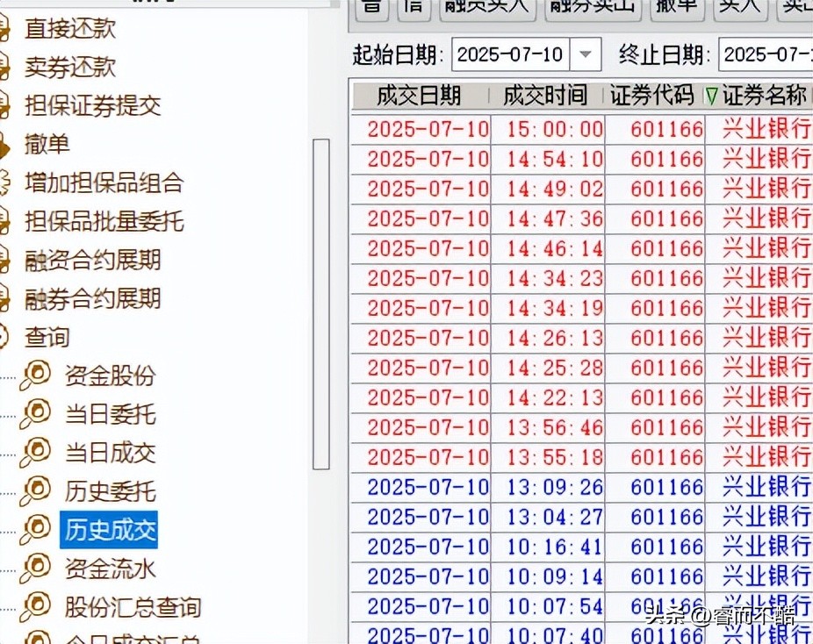Open the 终止日期 date selector
Viewport: 813px width, 644px height.
tap(773, 54)
